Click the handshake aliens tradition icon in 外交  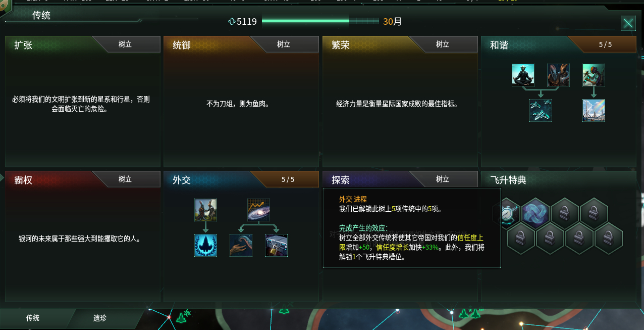pyautogui.click(x=205, y=210)
